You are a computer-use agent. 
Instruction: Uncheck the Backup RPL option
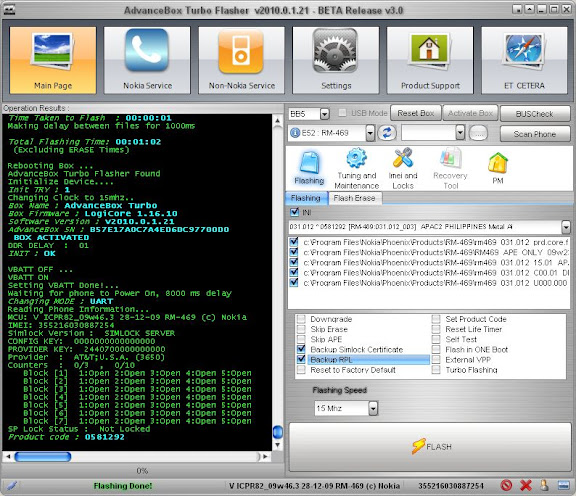(301, 359)
